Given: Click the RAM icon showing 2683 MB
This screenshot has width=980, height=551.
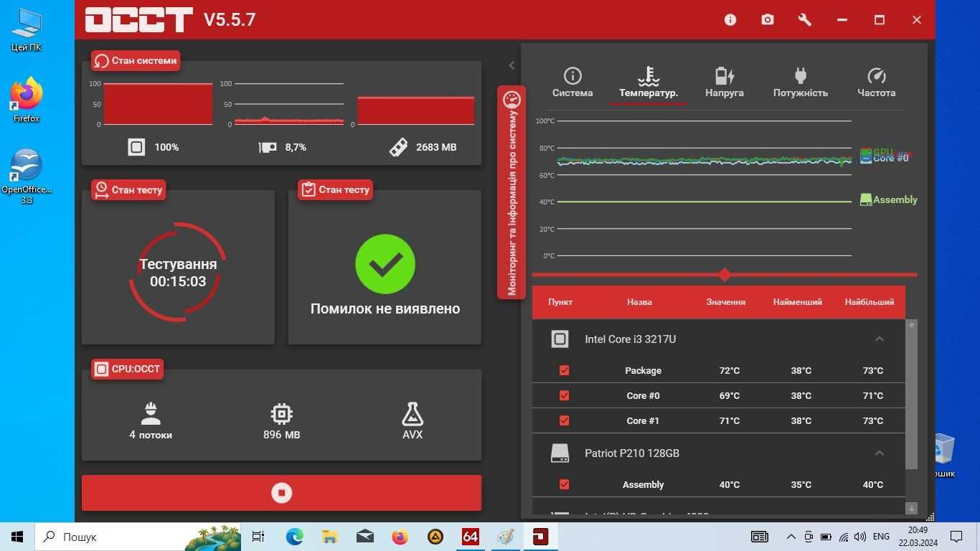Looking at the screenshot, I should point(398,147).
